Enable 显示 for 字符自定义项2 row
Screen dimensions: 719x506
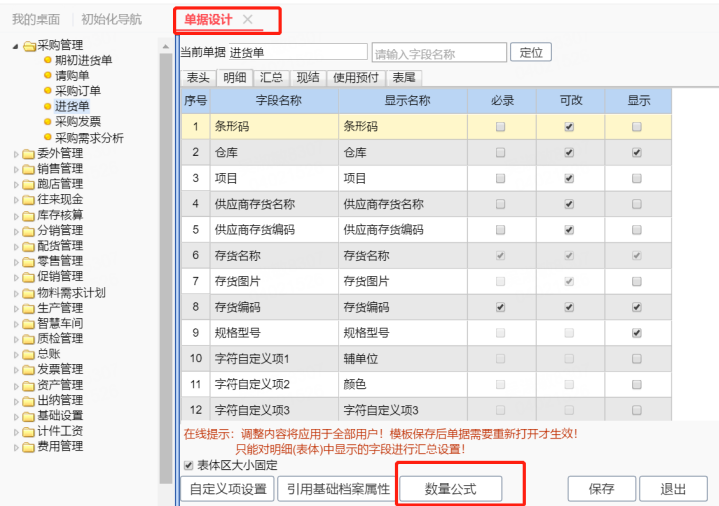[636, 384]
